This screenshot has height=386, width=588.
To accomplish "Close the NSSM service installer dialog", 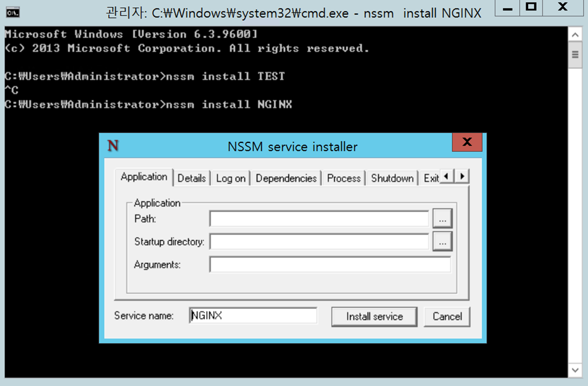I will 467,142.
